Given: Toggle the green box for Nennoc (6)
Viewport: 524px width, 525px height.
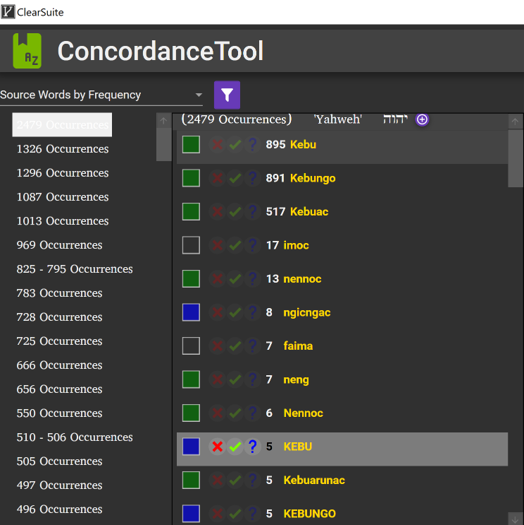Looking at the screenshot, I should point(191,413).
